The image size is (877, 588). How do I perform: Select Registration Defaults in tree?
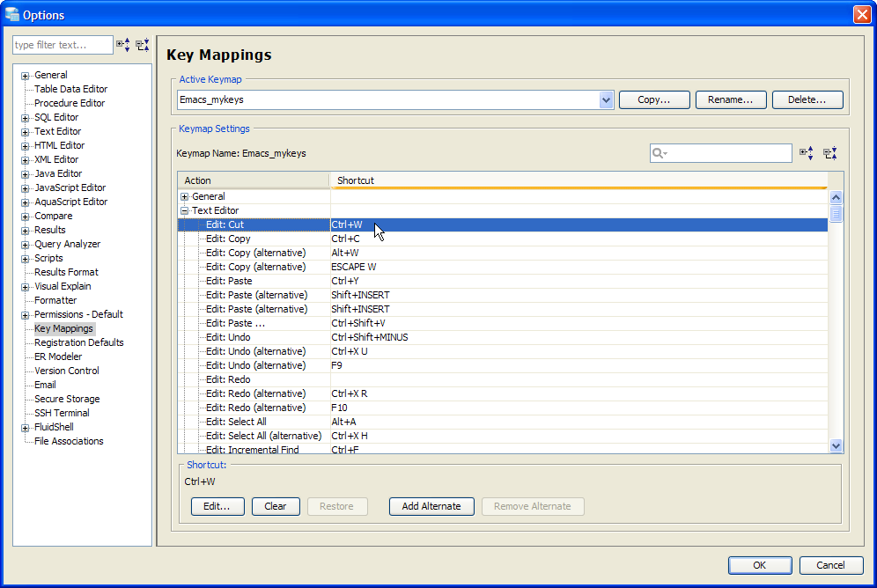(x=79, y=342)
